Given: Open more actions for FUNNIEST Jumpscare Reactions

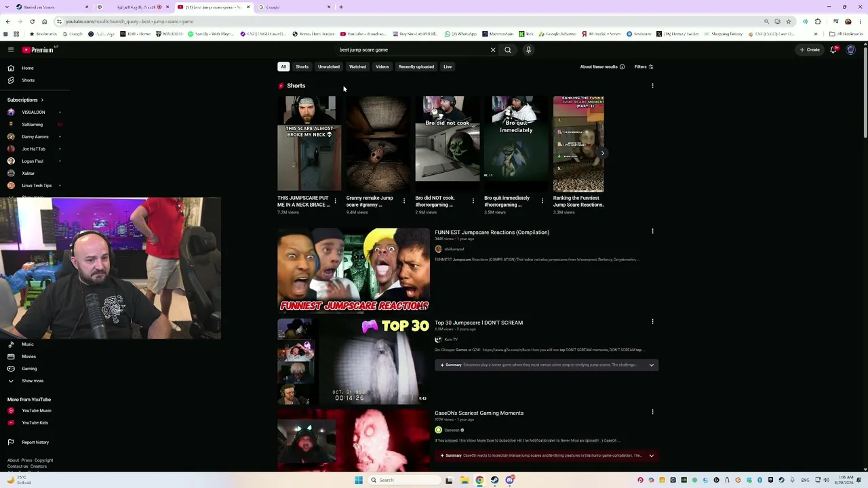Looking at the screenshot, I should [652, 231].
